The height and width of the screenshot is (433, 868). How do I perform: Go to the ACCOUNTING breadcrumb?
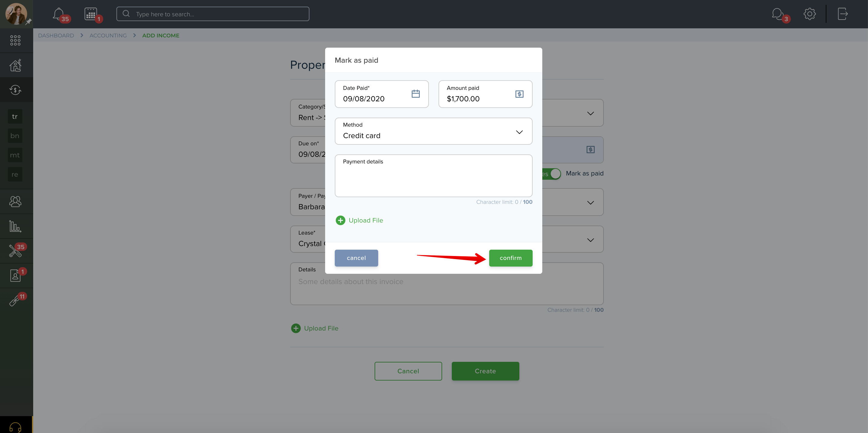(108, 35)
